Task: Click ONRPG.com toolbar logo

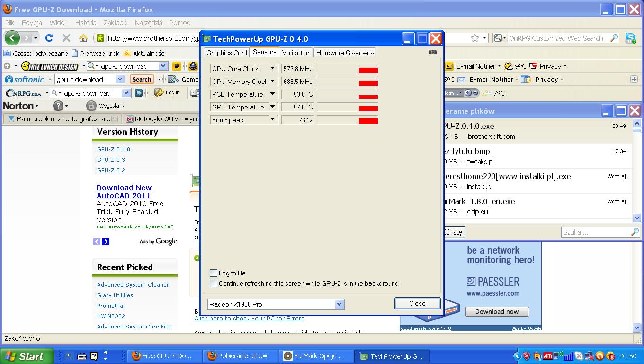Action: pyautogui.click(x=24, y=93)
